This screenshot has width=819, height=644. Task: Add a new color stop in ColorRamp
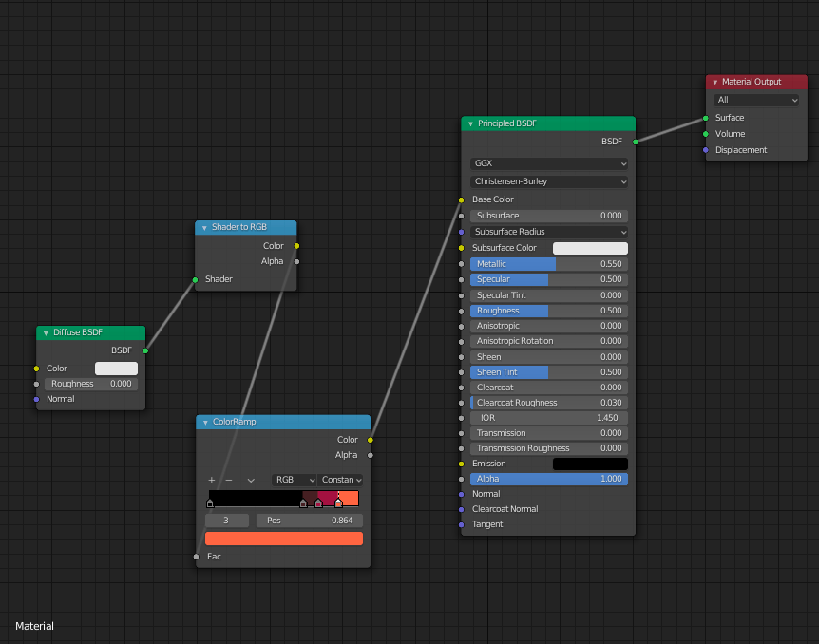click(x=211, y=480)
